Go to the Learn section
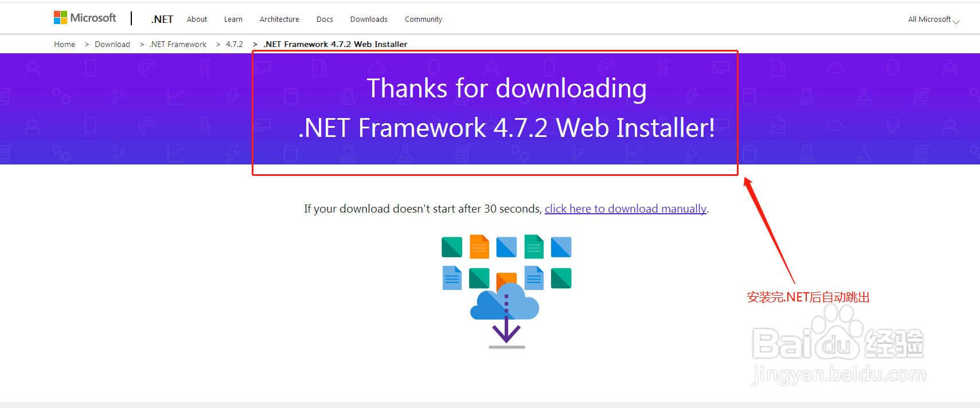The height and width of the screenshot is (408, 980). coord(233,19)
